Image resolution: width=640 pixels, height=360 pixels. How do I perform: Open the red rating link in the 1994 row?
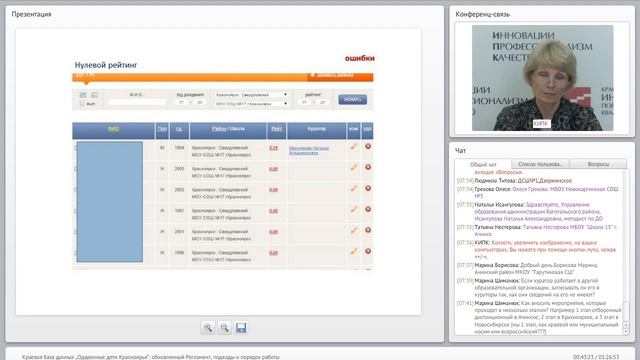[x=273, y=148]
